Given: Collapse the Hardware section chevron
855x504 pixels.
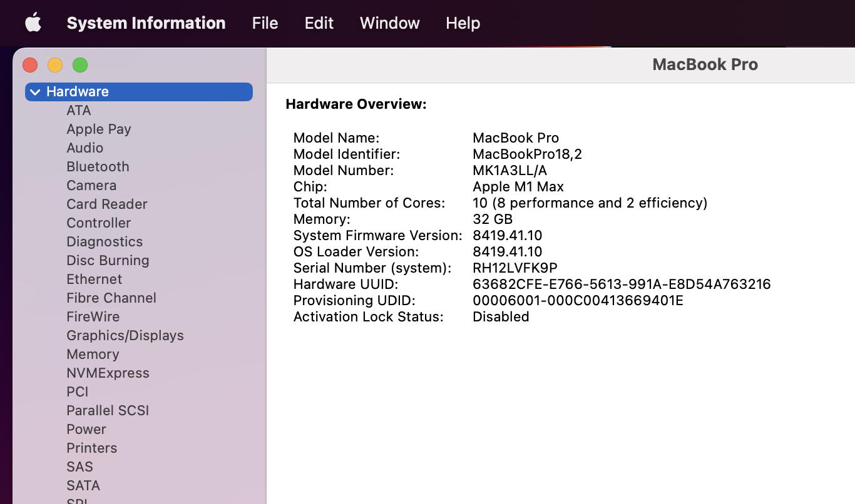Looking at the screenshot, I should 35,92.
